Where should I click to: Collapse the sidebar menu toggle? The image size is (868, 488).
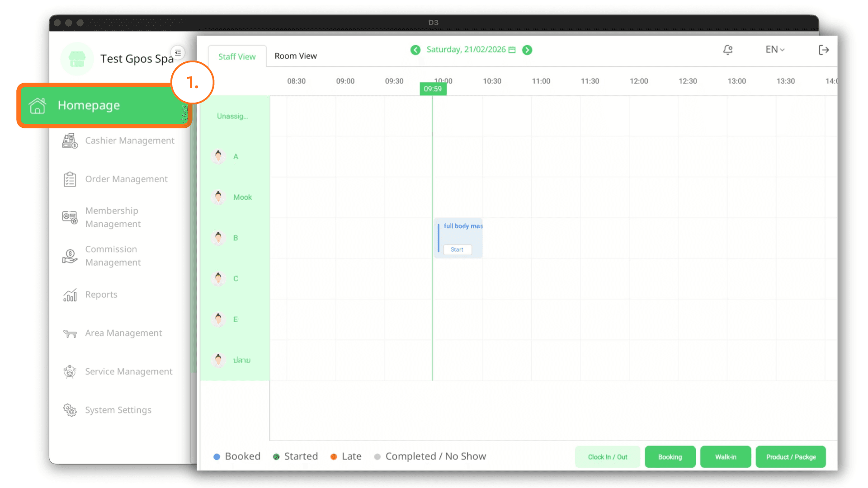point(178,52)
